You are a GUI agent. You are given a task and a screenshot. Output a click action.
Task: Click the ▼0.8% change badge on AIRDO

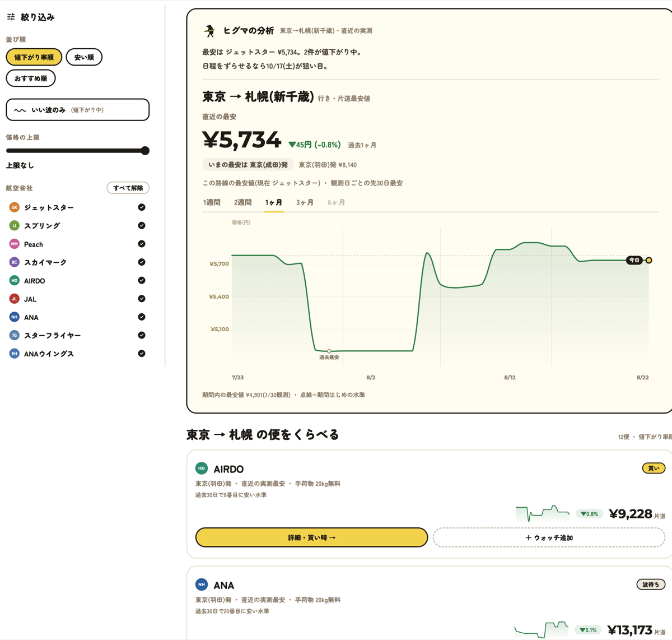point(589,514)
